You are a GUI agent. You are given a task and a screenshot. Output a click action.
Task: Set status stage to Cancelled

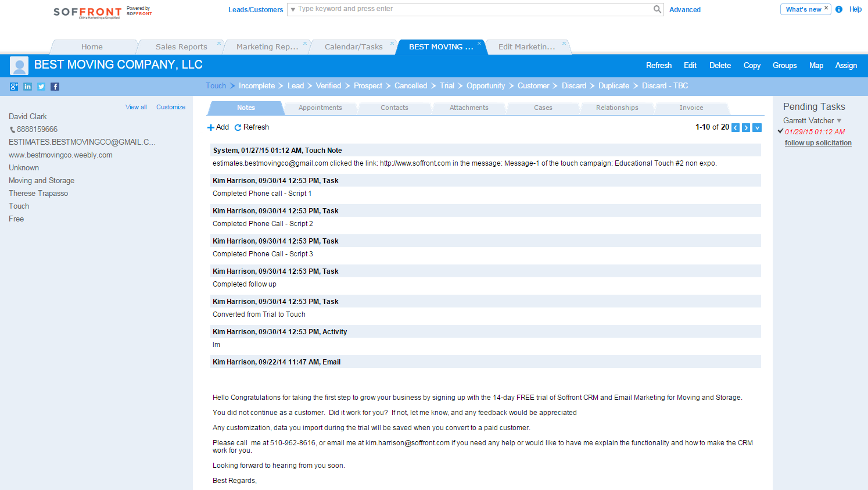click(411, 86)
